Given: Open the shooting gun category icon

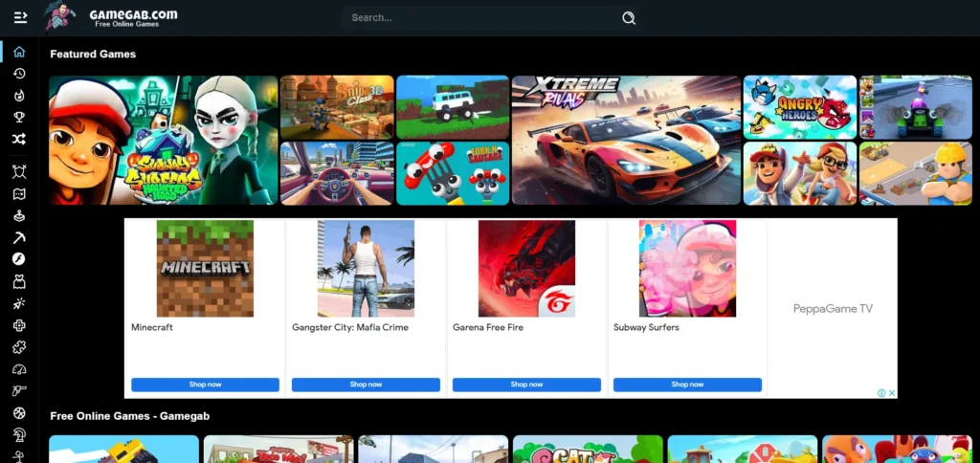Looking at the screenshot, I should point(19,391).
